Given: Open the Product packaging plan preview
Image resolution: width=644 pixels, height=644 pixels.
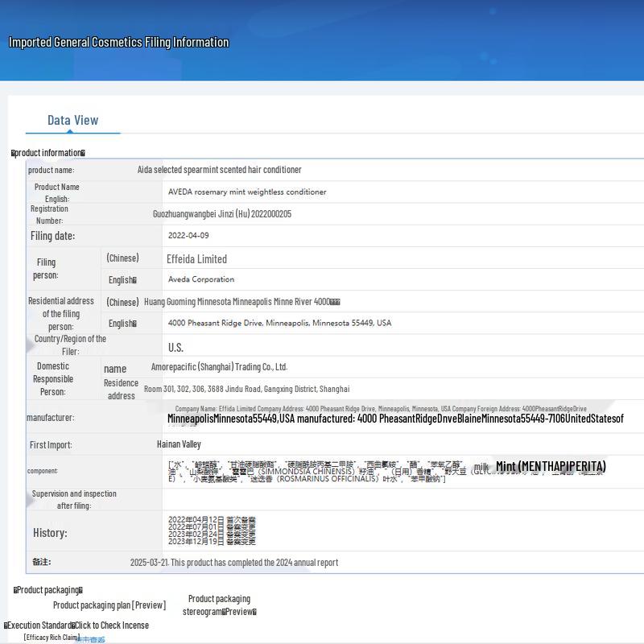Looking at the screenshot, I should 109,605.
